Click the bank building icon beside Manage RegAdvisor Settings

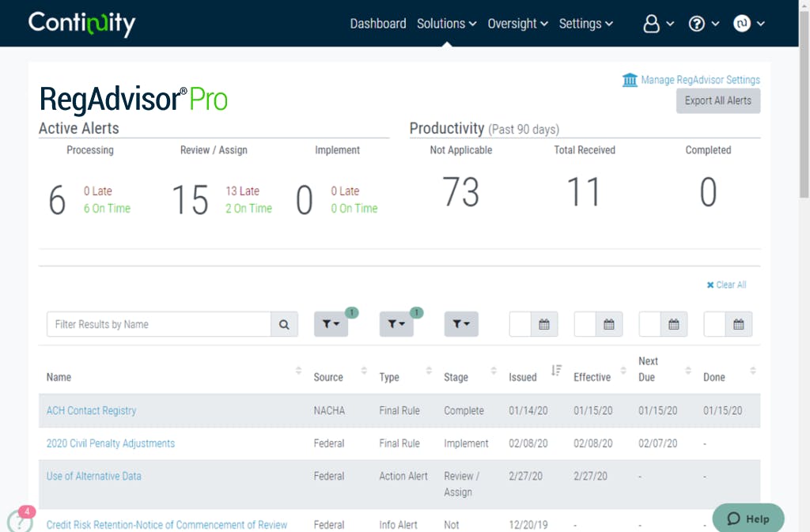(630, 80)
